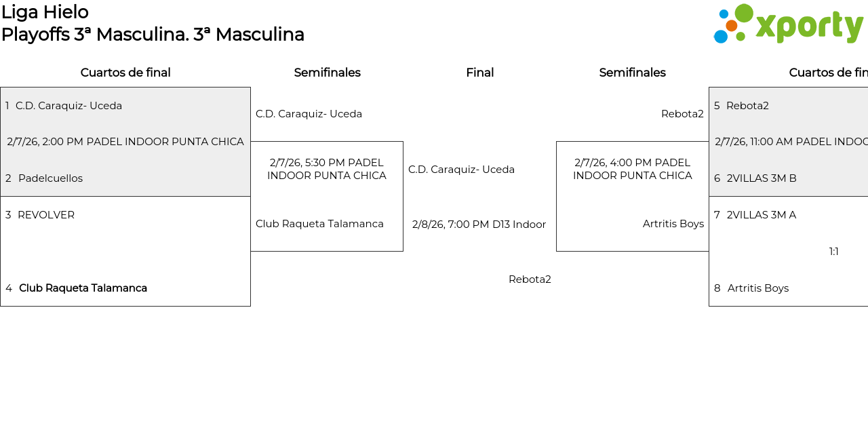
Task: Select seed 8 Artritis Boys entry
Action: (x=758, y=288)
